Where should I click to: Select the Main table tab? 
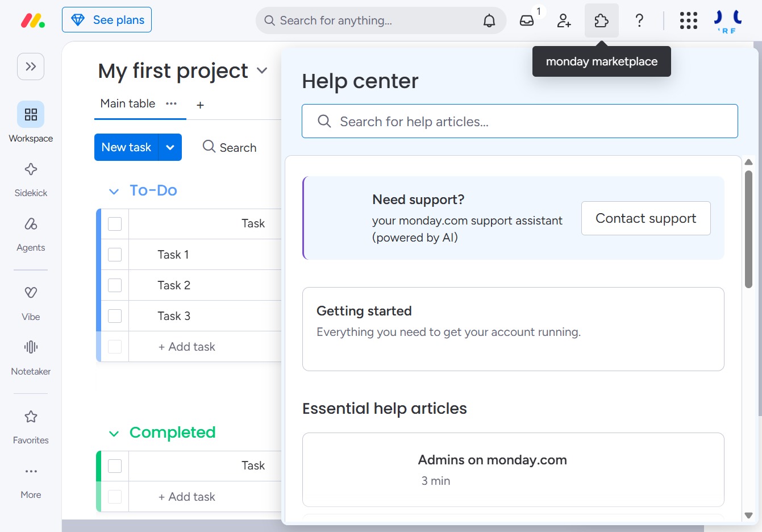128,103
